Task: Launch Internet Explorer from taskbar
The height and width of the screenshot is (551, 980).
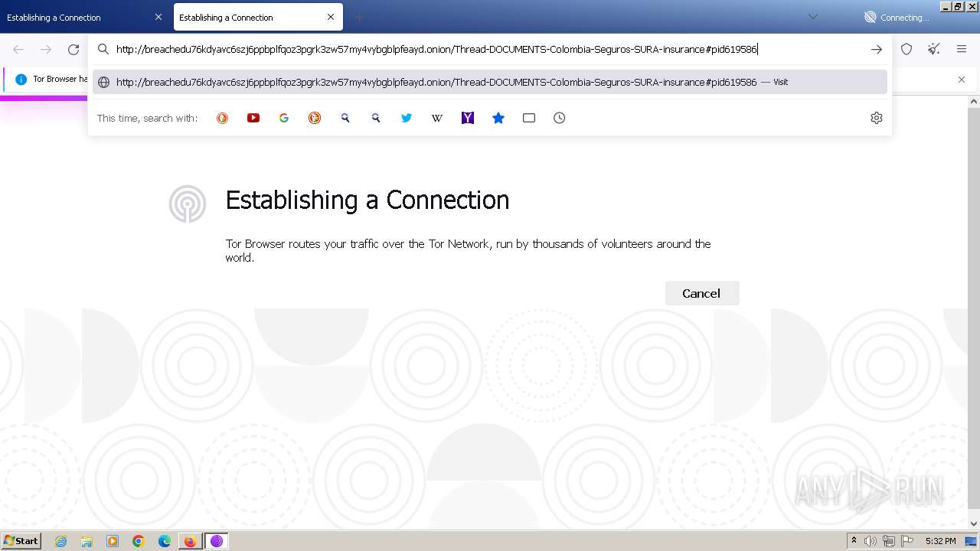Action: tap(61, 541)
